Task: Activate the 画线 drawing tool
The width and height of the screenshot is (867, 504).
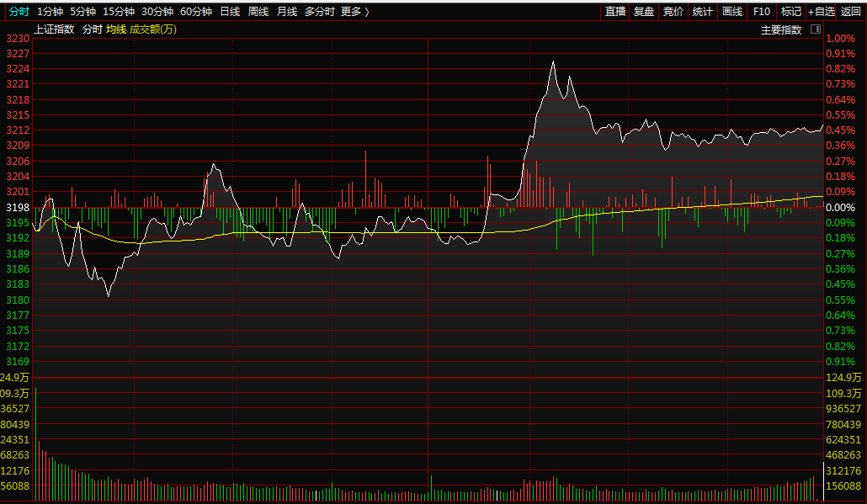Action: [731, 12]
